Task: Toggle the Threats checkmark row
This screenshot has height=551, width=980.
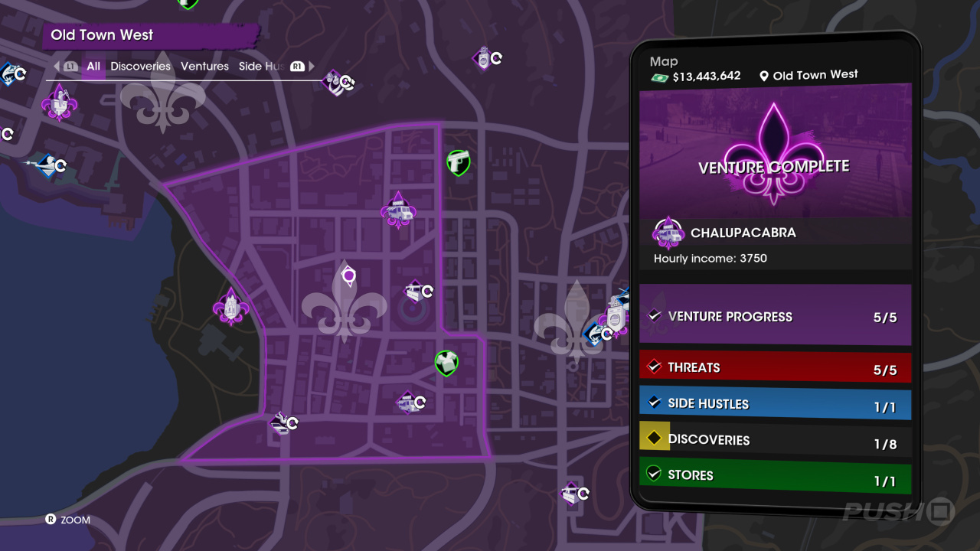Action: point(775,367)
